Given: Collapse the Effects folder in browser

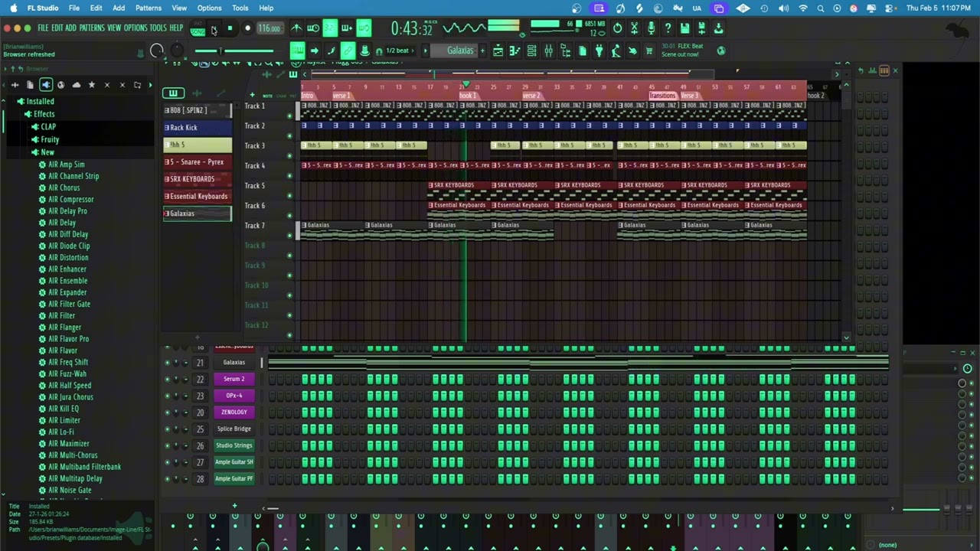Looking at the screenshot, I should tap(39, 114).
